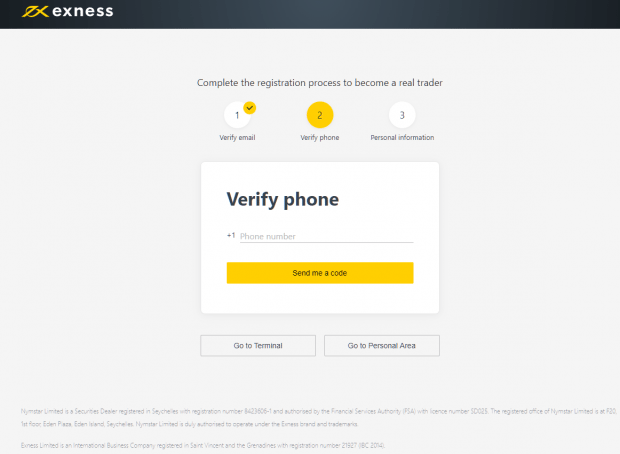Image resolution: width=620 pixels, height=454 pixels.
Task: Click the yellow checkmark badge on step 1
Action: pos(249,107)
